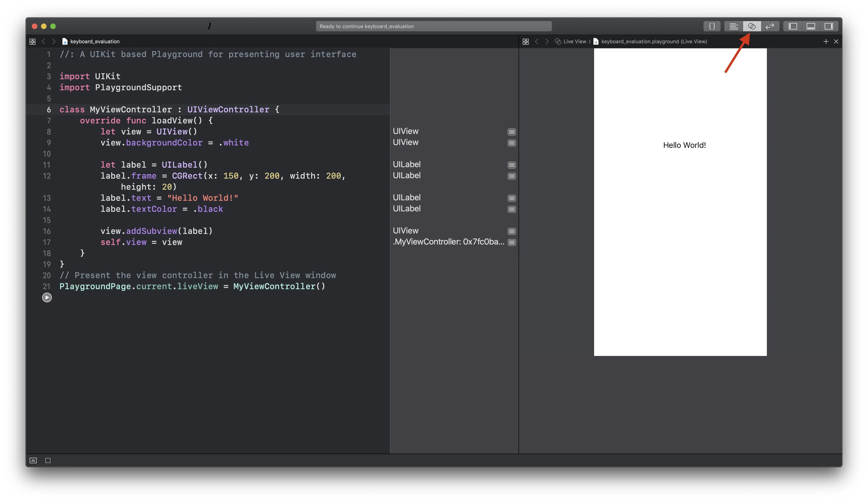The image size is (868, 501).
Task: Show result for UILabel text line 13
Action: click(511, 198)
